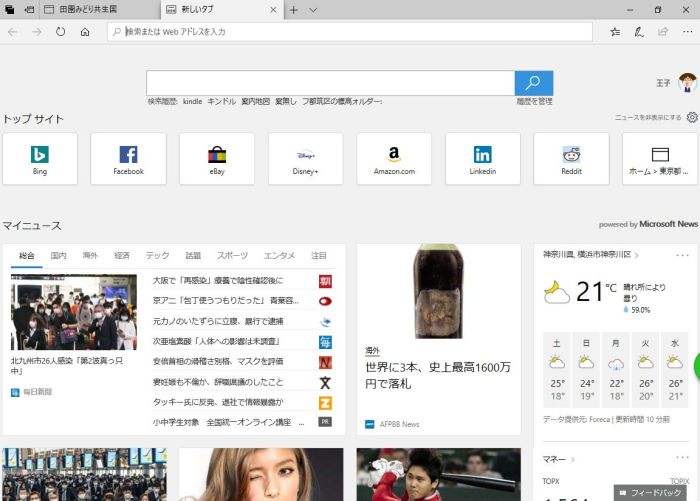
Task: Click the user profile avatar
Action: (687, 83)
